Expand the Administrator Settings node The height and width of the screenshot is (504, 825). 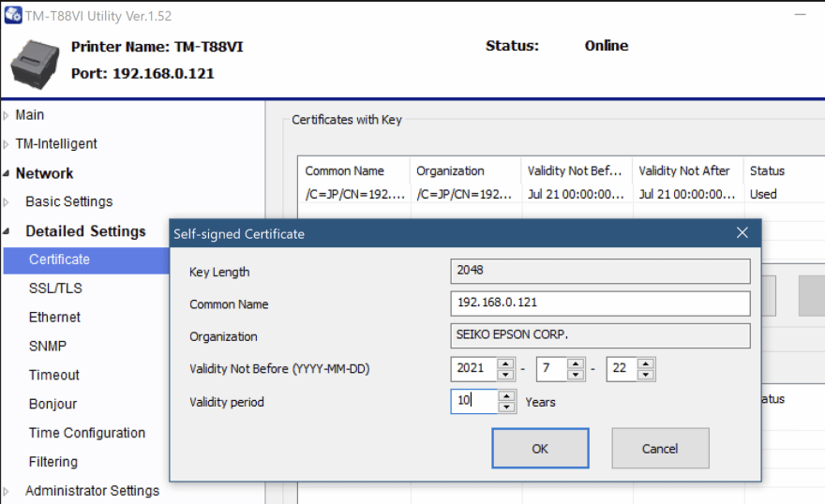pos(6,491)
